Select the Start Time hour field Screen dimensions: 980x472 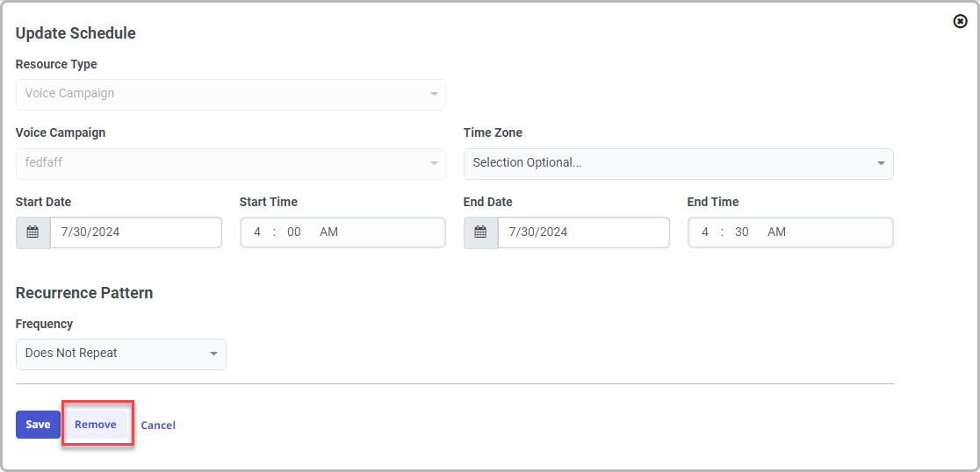257,232
